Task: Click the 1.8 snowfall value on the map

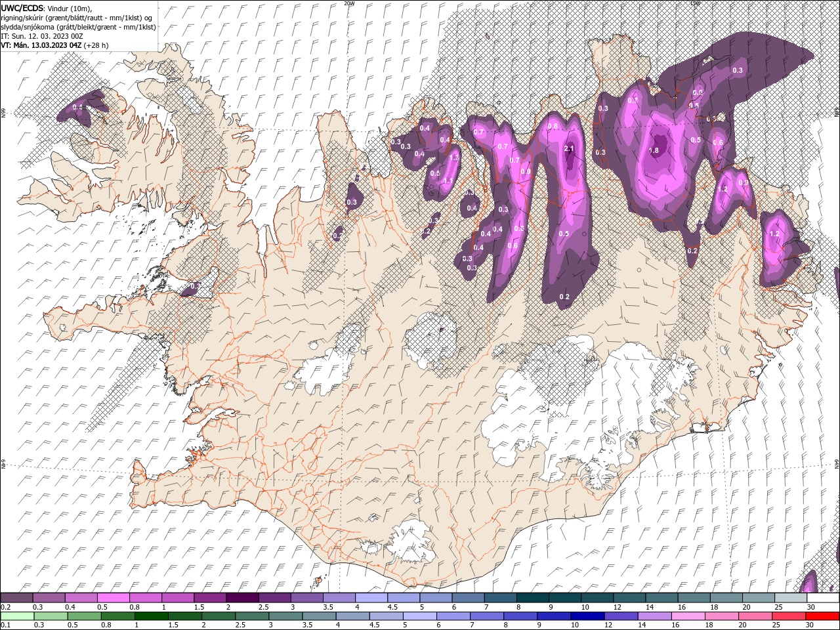Action: [654, 150]
